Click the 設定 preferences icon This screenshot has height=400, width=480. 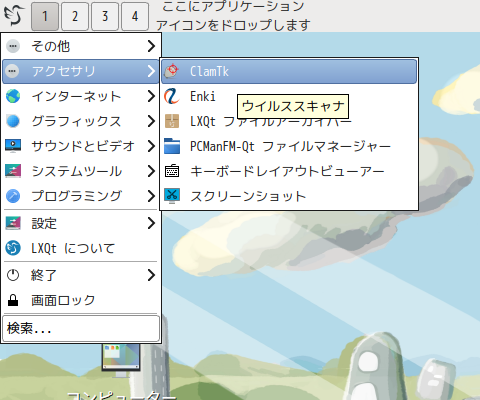13,223
